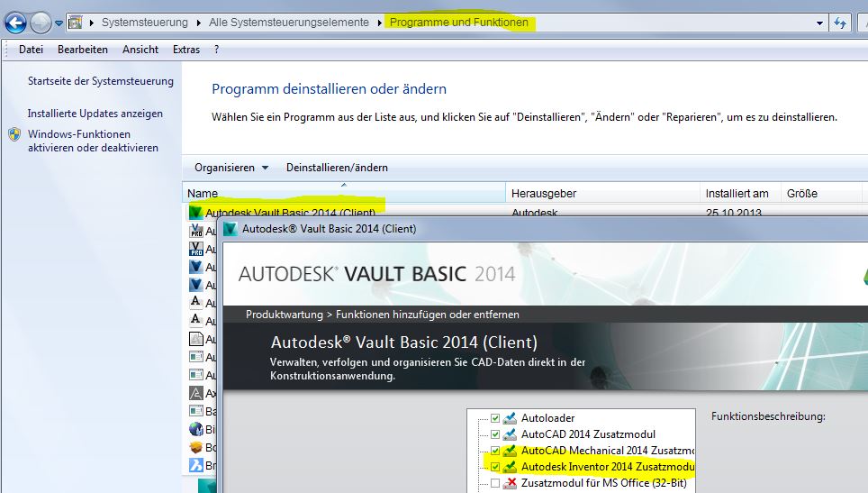Select the Autoloader feature label
This screenshot has width=868, height=493.
click(x=547, y=418)
